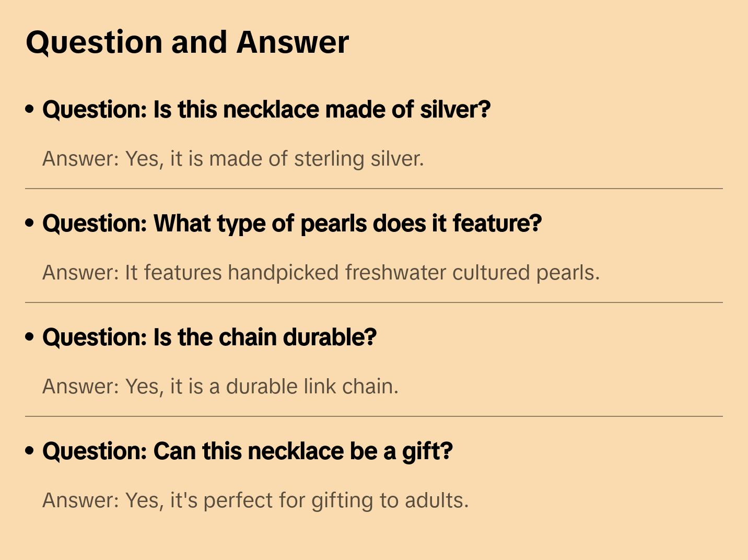Image resolution: width=748 pixels, height=560 pixels.
Task: Click the word "Answer" in the heading
Action: (x=293, y=42)
